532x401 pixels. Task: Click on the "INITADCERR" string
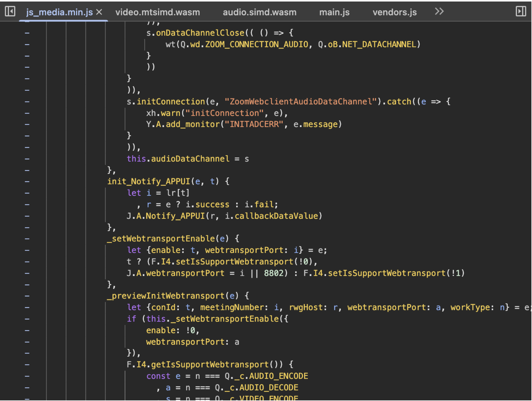tap(254, 124)
